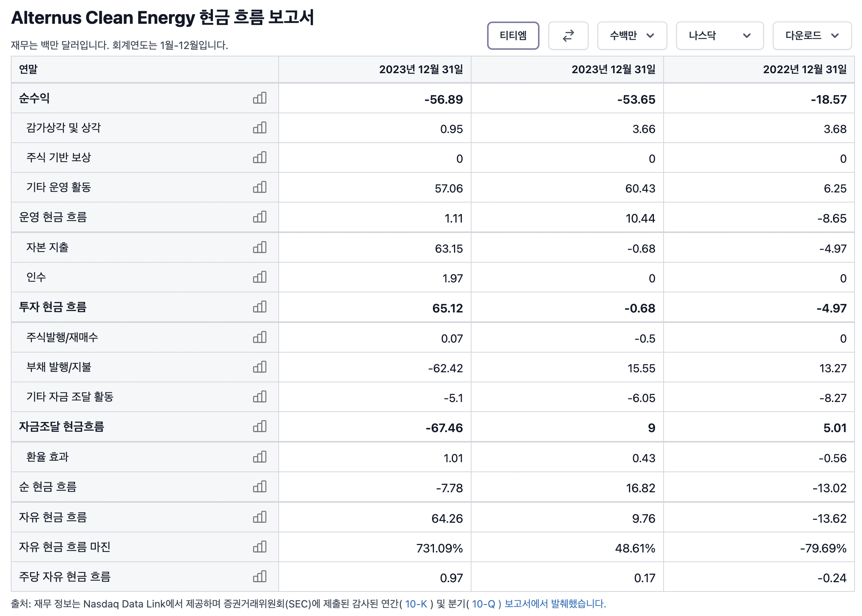Click chart icon for 순수익 row
Viewport: 862px width, 616px height.
[260, 98]
